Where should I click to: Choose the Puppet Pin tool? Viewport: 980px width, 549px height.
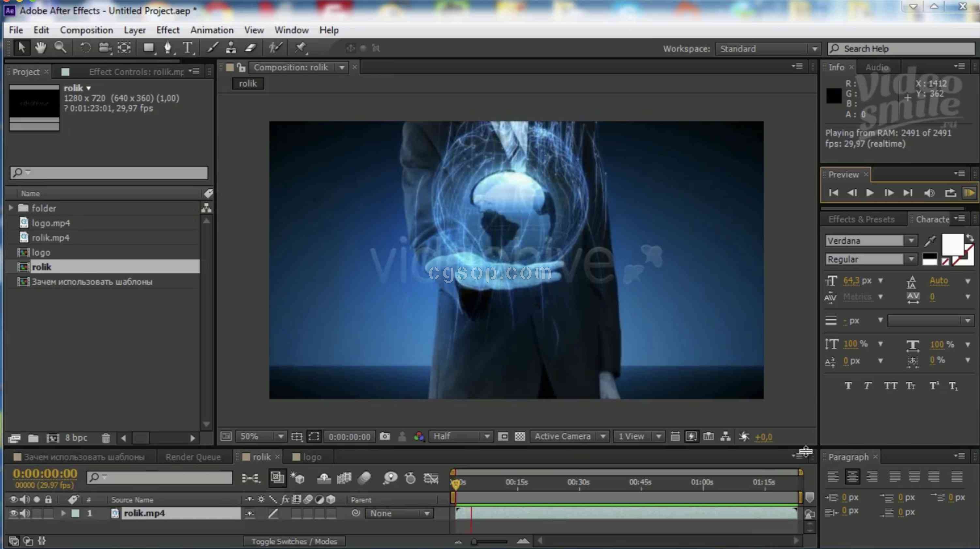coord(300,48)
